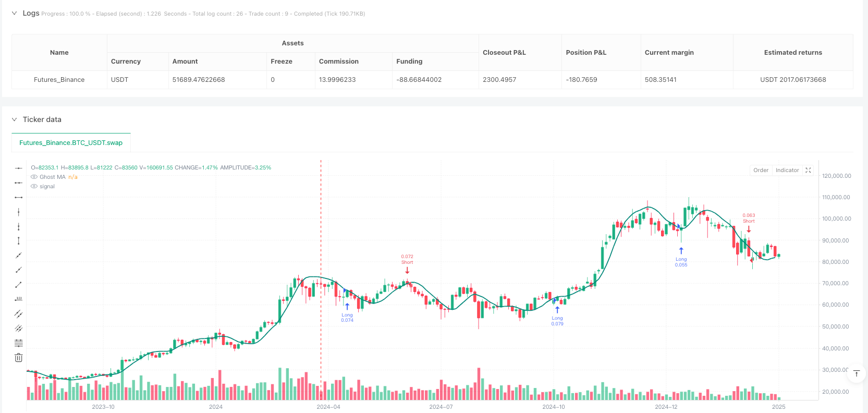Click the trash icon to delete drawings
The height and width of the screenshot is (413, 868).
click(x=19, y=358)
